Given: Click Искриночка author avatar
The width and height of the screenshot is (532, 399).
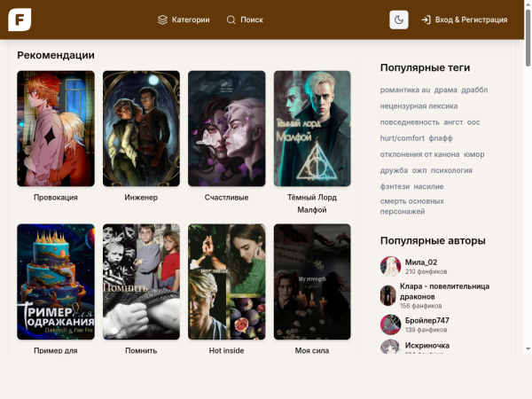Looking at the screenshot, I should point(390,347).
